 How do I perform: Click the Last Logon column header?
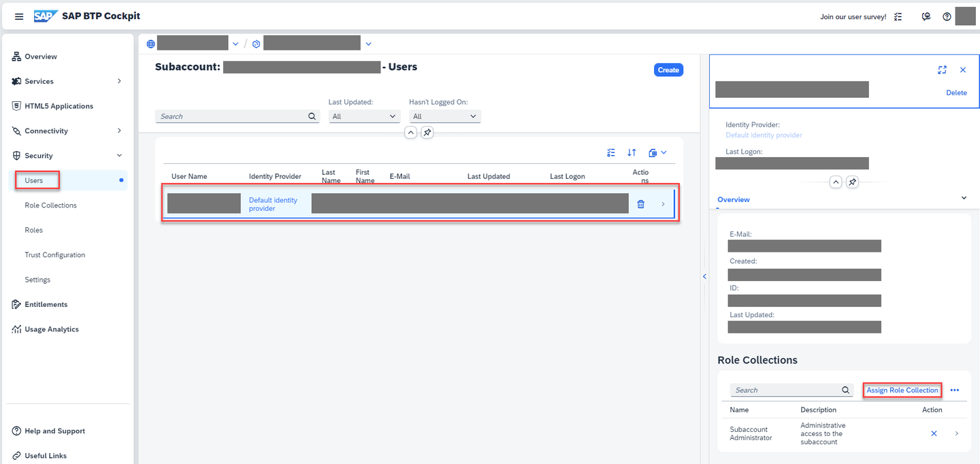coord(568,176)
